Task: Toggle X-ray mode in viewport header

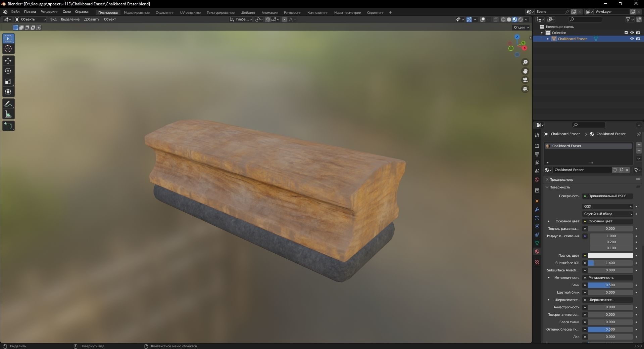Action: [x=496, y=19]
